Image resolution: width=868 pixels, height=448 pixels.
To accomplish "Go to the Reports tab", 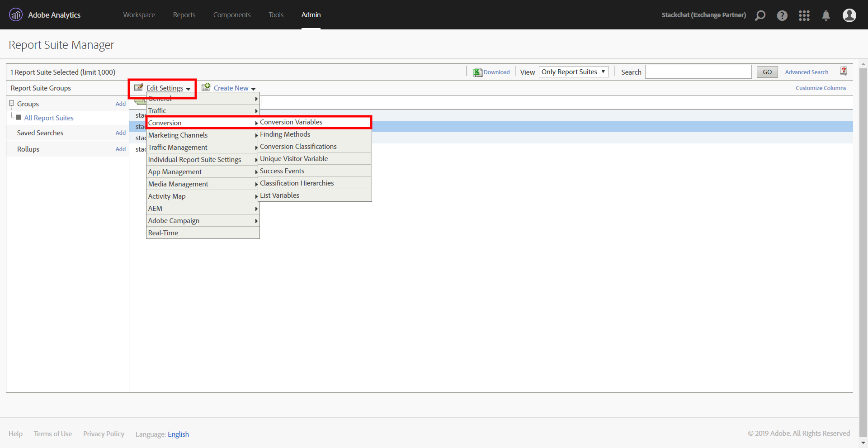I will point(184,15).
